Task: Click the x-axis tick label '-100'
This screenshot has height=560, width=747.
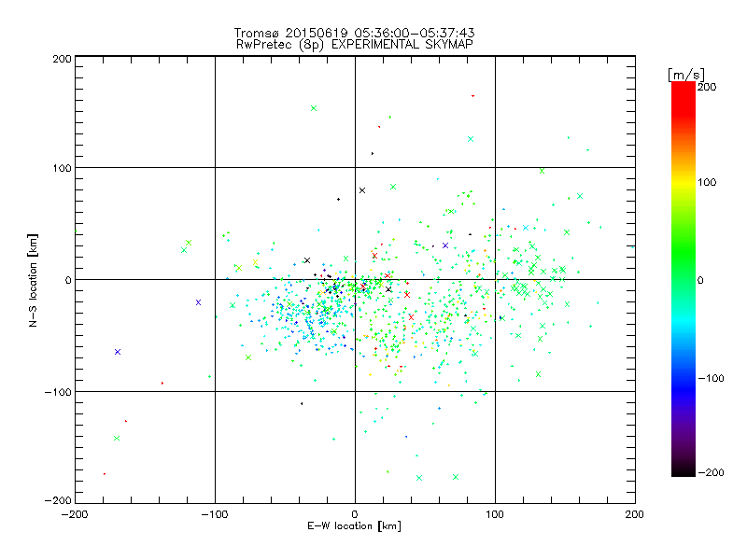Action: pyautogui.click(x=215, y=514)
